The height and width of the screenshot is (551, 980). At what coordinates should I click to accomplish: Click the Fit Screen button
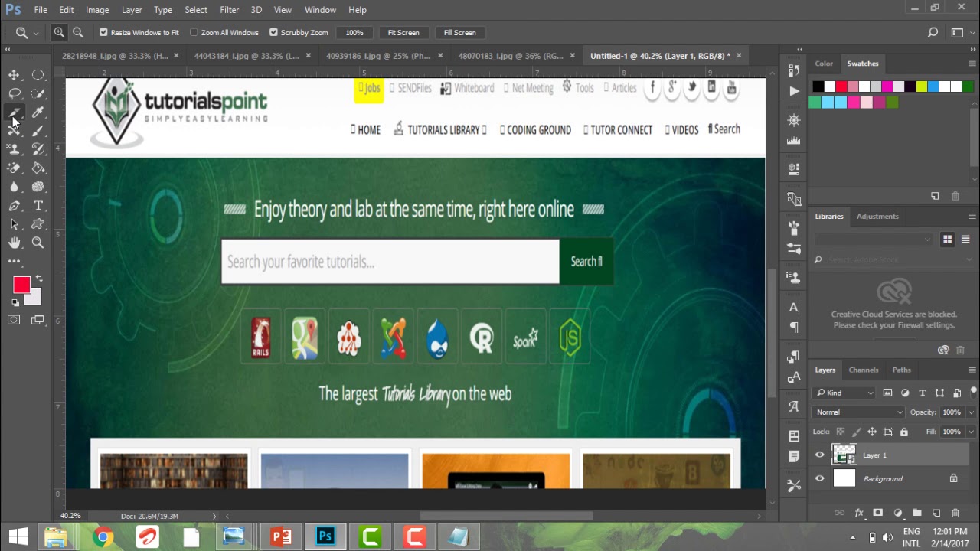click(403, 32)
